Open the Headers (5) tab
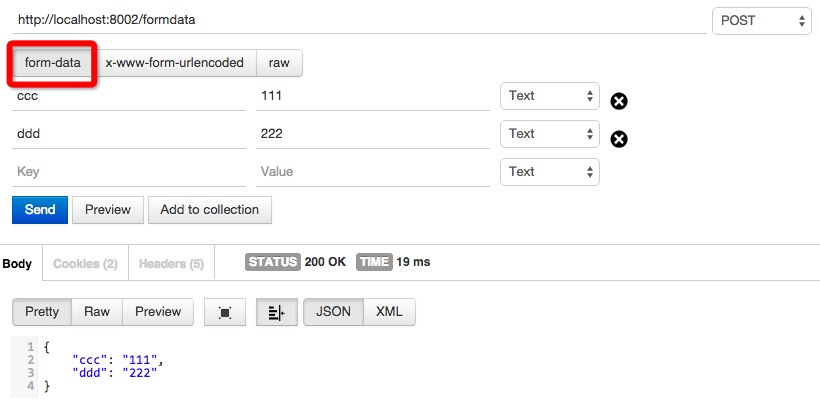The image size is (820, 401). pos(171,263)
